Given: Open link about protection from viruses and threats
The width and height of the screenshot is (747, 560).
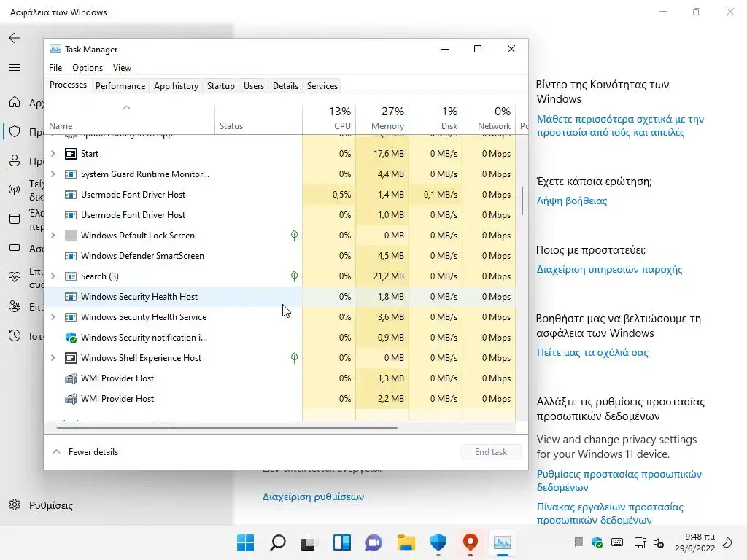Looking at the screenshot, I should click(620, 125).
